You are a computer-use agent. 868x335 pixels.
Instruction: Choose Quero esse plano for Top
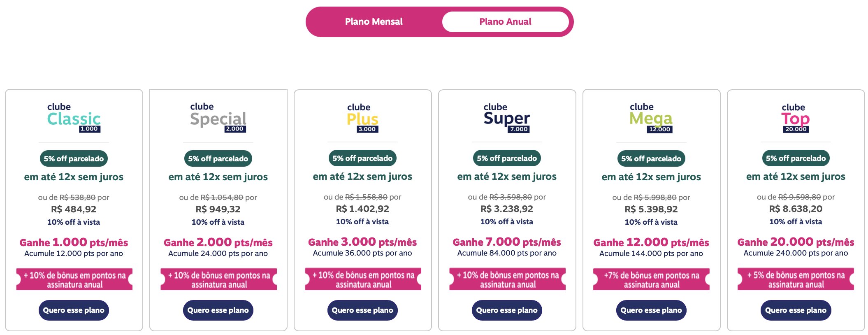click(x=796, y=310)
